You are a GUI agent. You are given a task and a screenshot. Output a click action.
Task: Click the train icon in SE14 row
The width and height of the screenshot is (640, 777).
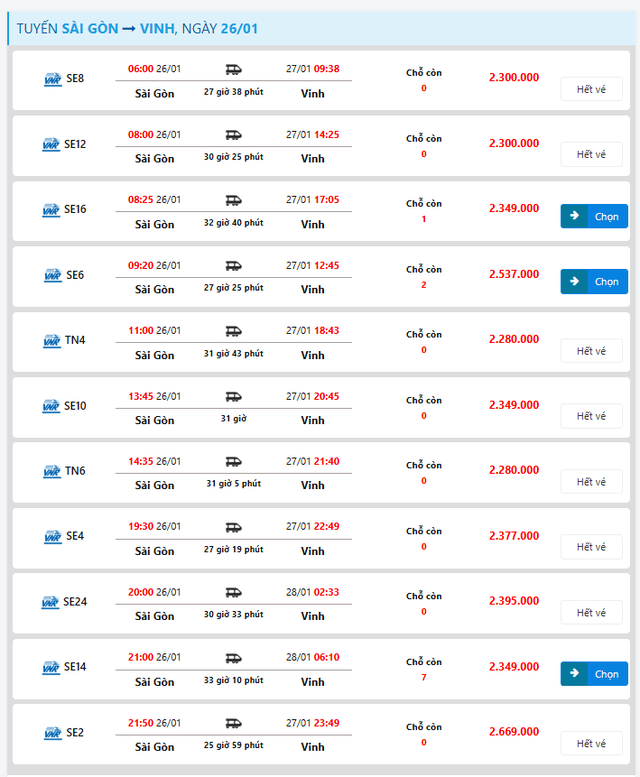[x=233, y=659]
